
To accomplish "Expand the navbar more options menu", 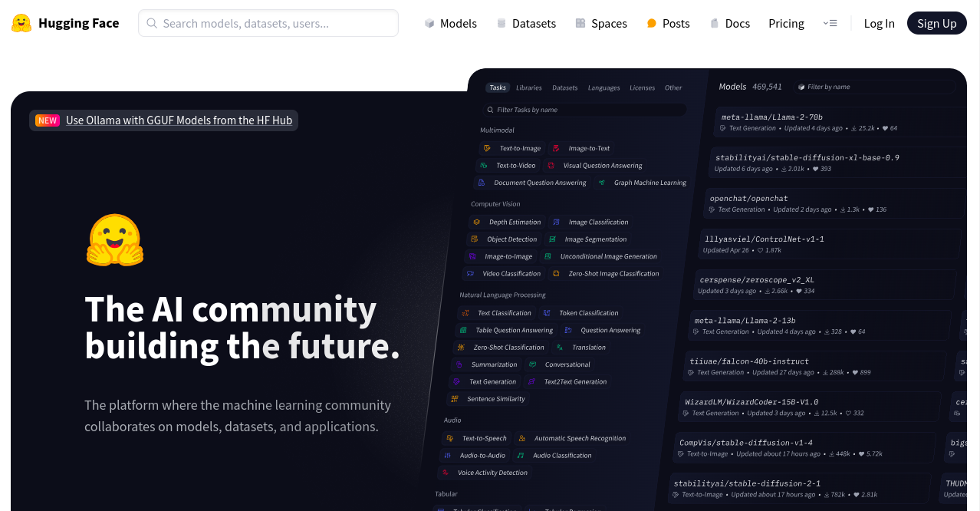I will tap(830, 24).
